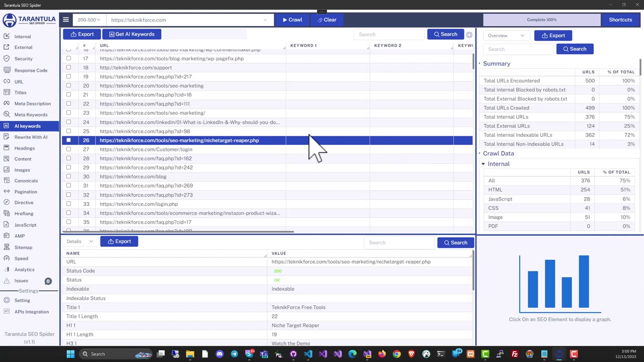644x362 pixels.
Task: Open the table settings gear icon
Action: tap(469, 35)
